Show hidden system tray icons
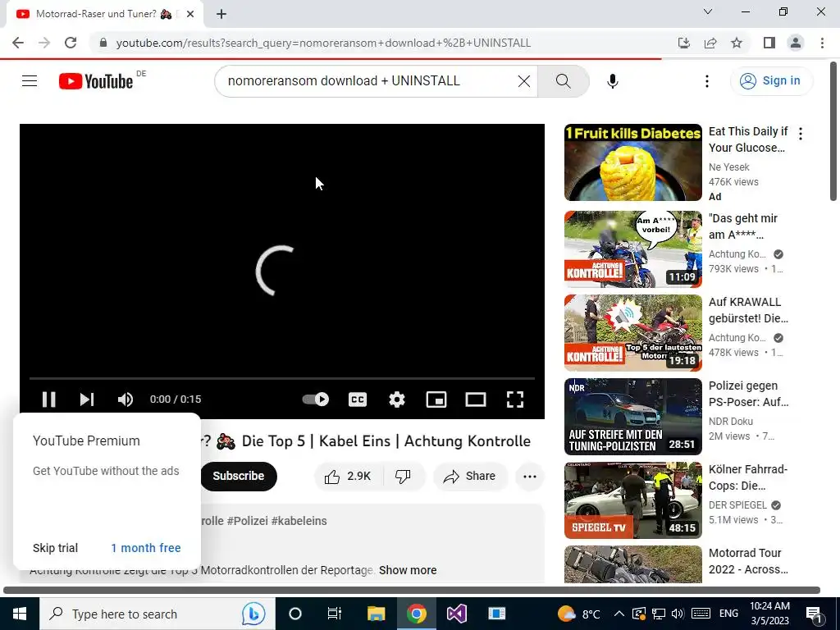840x630 pixels. (619, 614)
